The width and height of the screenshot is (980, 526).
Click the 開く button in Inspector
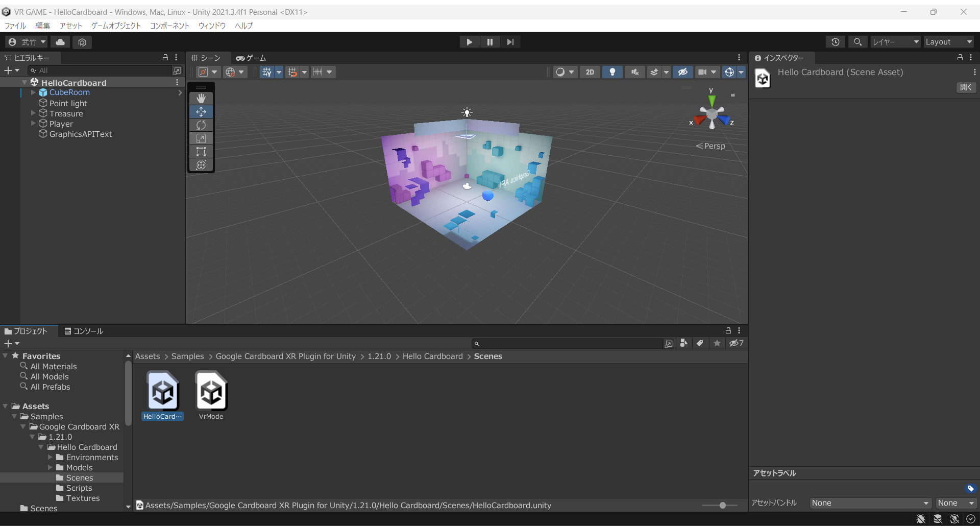coord(966,87)
